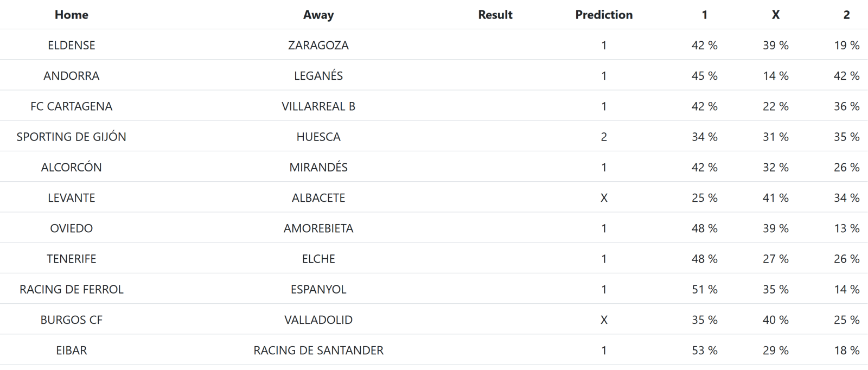Click the Away column header
This screenshot has width=868, height=370.
318,15
